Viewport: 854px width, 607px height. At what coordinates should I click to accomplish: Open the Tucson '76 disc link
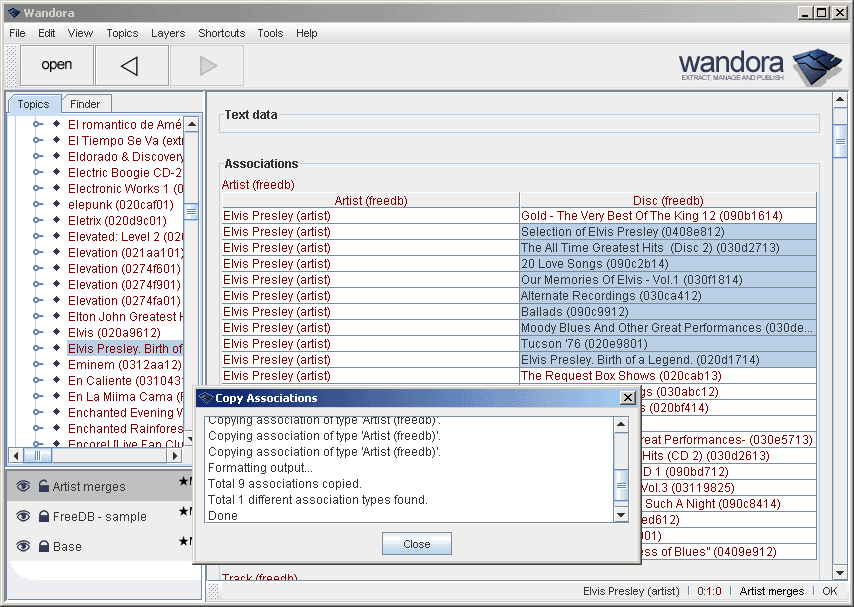[569, 344]
